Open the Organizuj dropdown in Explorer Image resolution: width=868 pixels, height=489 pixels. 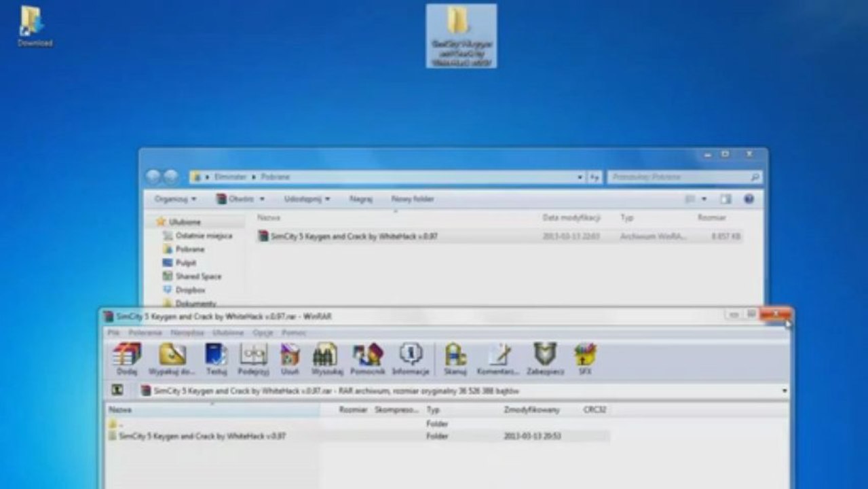click(x=175, y=199)
